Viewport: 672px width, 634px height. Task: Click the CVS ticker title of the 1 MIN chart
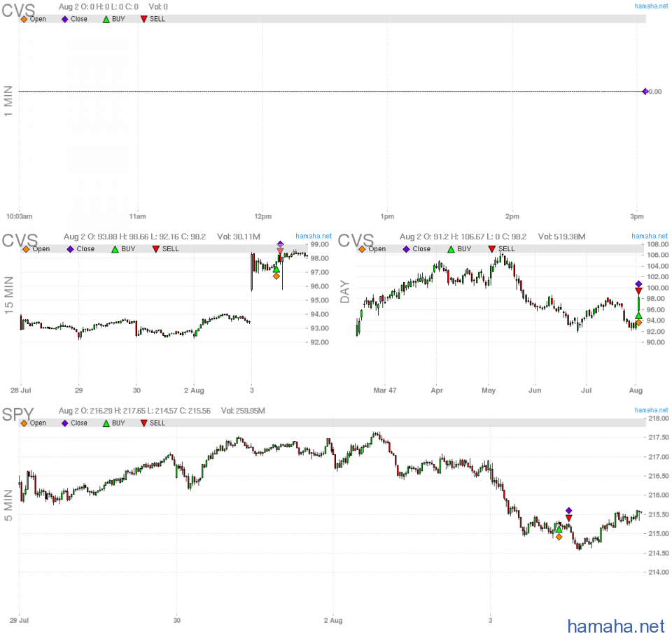(18, 10)
